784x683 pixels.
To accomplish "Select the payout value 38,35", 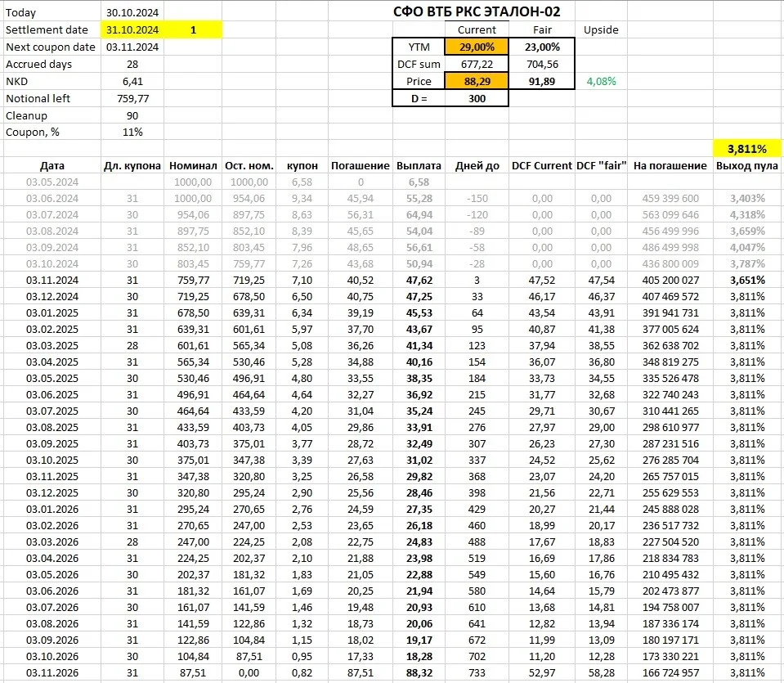I will pos(419,378).
